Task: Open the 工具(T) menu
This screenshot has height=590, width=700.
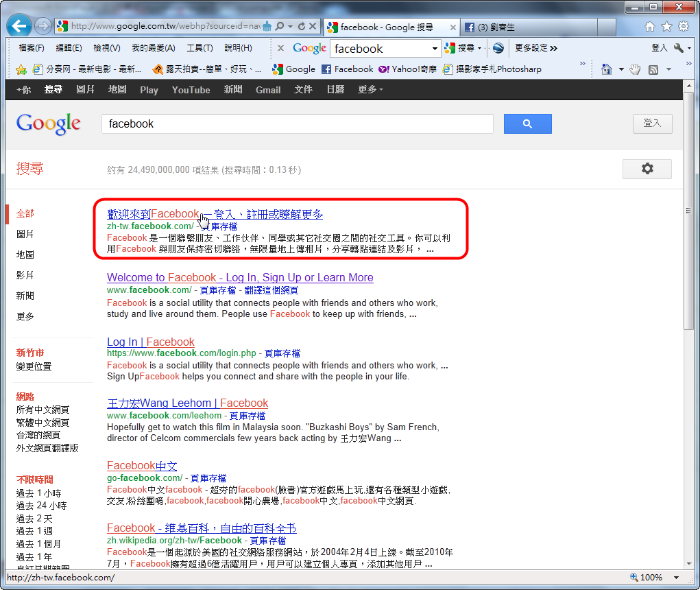Action: point(200,48)
